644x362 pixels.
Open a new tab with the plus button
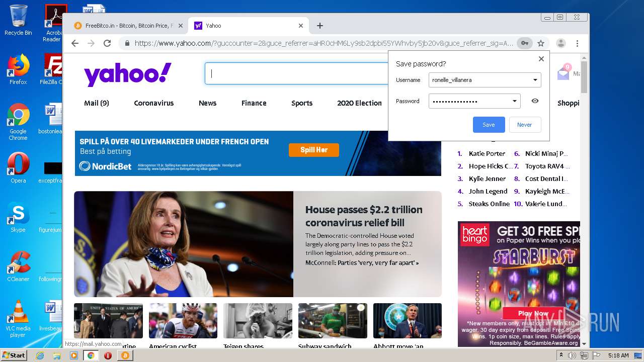319,26
